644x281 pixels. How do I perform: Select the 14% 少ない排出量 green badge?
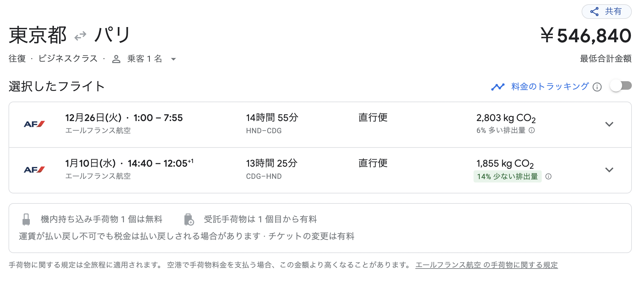click(508, 176)
